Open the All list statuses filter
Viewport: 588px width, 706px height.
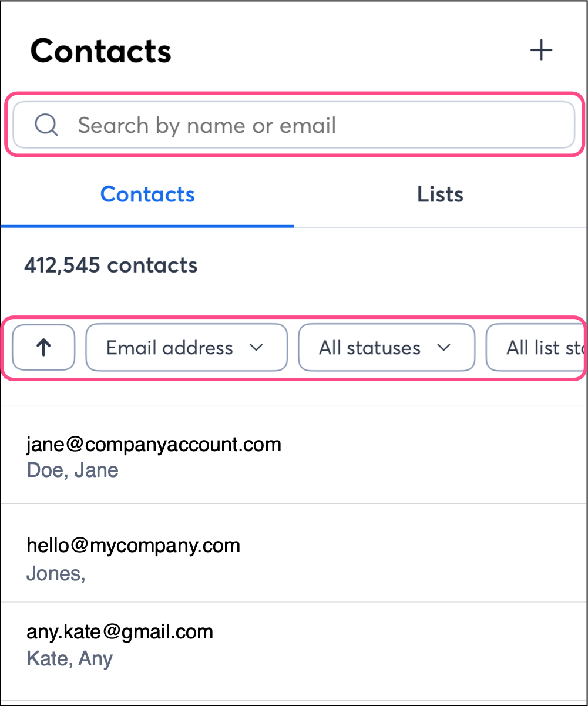537,348
